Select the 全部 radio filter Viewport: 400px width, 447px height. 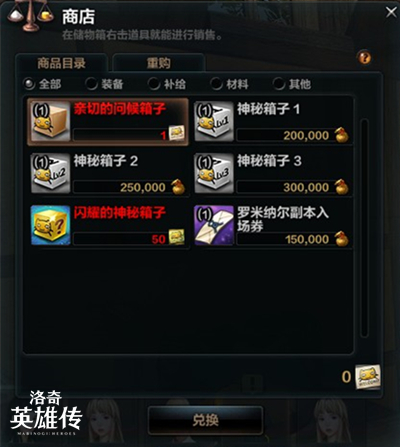point(29,84)
